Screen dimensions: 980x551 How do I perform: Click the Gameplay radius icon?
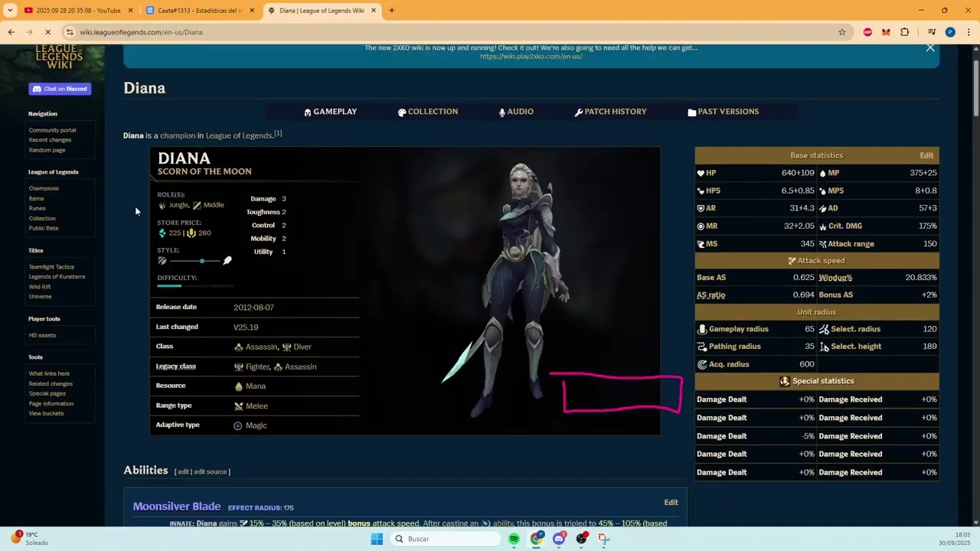pyautogui.click(x=702, y=329)
